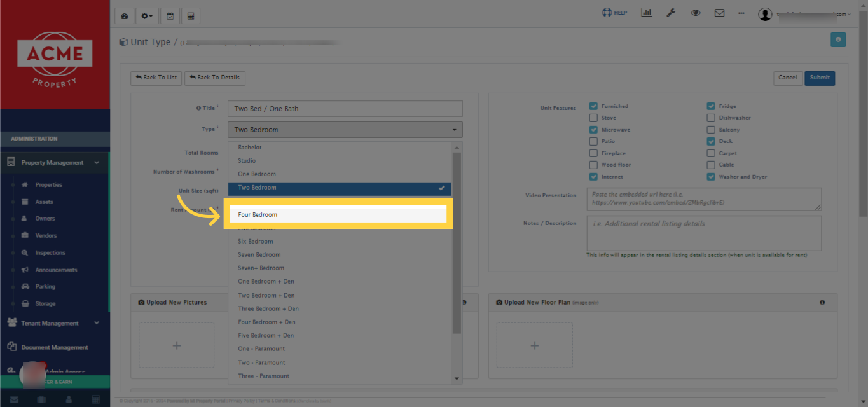Open the Help lifebuoy link
Screen dimensions: 868x407
pos(614,13)
